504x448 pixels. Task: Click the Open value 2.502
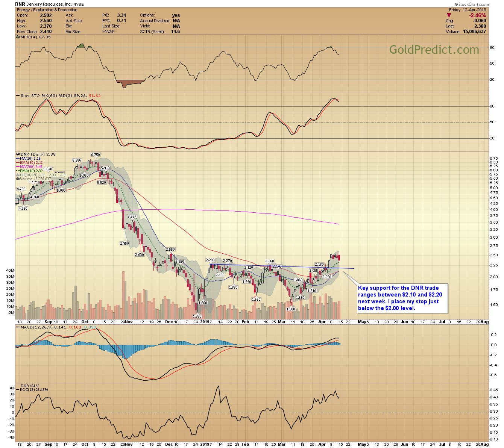coord(46,15)
